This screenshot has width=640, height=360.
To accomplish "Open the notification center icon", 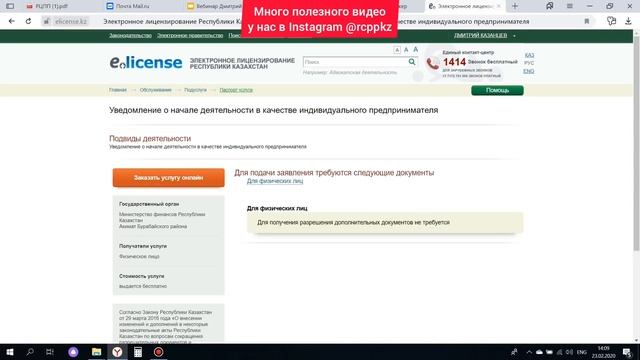I will tap(627, 352).
